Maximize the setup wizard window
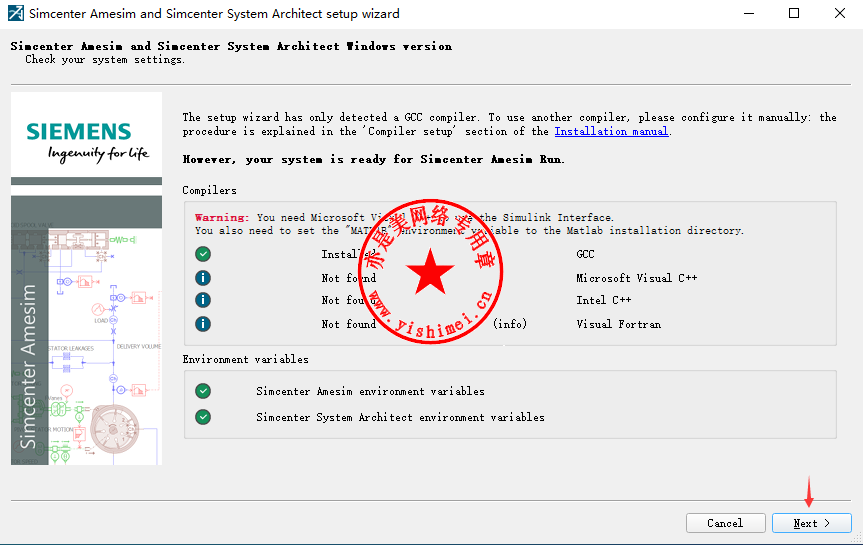Viewport: 863px width, 545px height. [x=794, y=13]
